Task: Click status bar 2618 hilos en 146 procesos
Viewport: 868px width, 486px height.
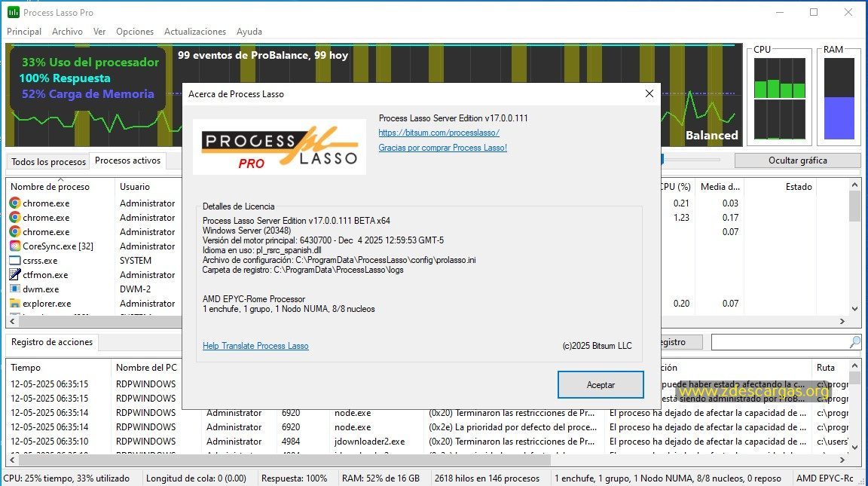Action: point(487,478)
